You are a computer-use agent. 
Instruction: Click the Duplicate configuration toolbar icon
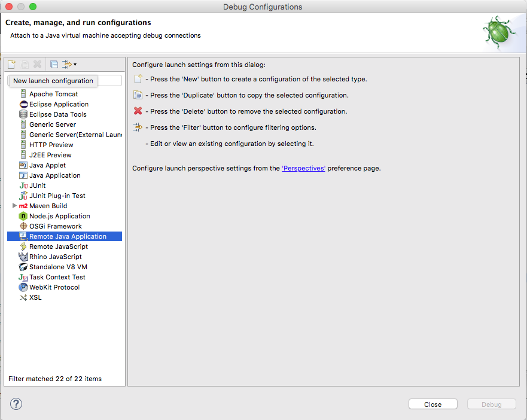[x=25, y=64]
